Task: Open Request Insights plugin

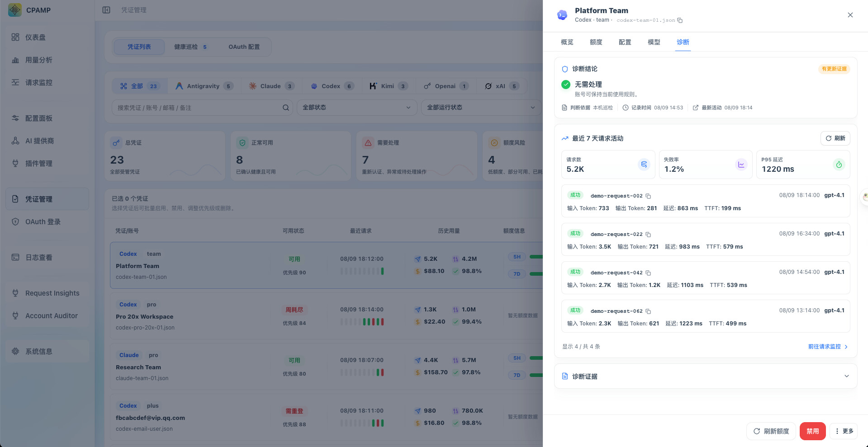Action: click(47, 293)
